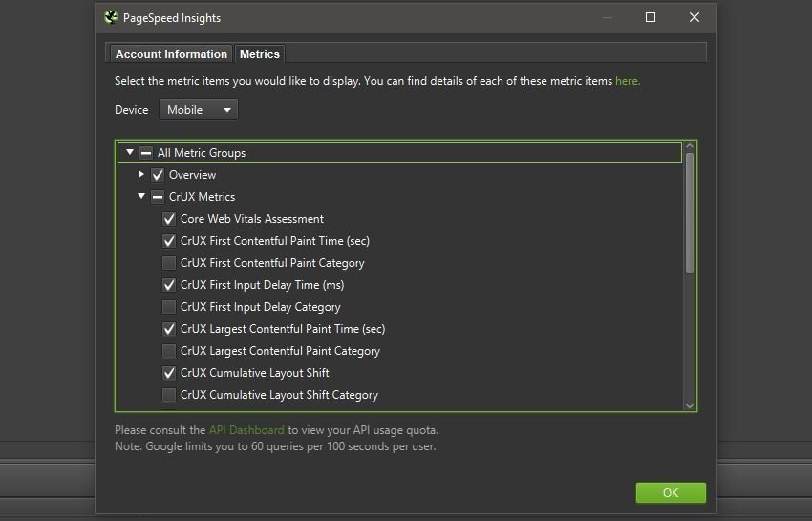Uncheck CrUX Cumulative Layout Shift

[169, 373]
